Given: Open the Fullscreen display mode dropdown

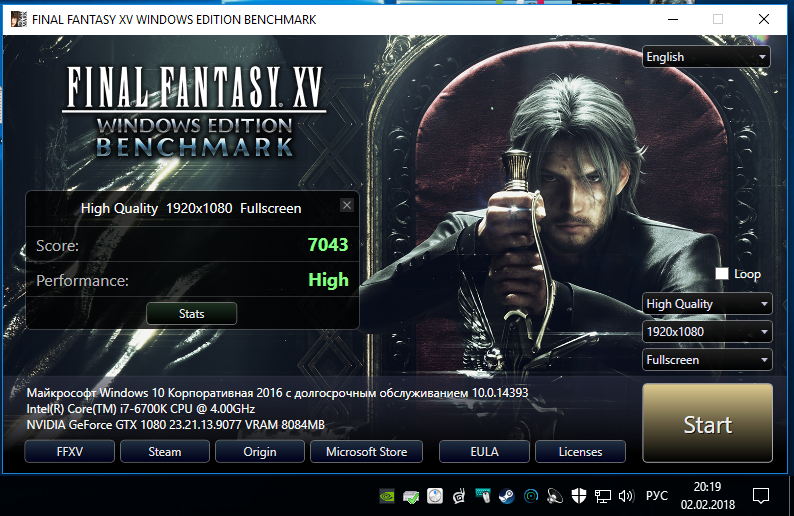Looking at the screenshot, I should point(707,360).
